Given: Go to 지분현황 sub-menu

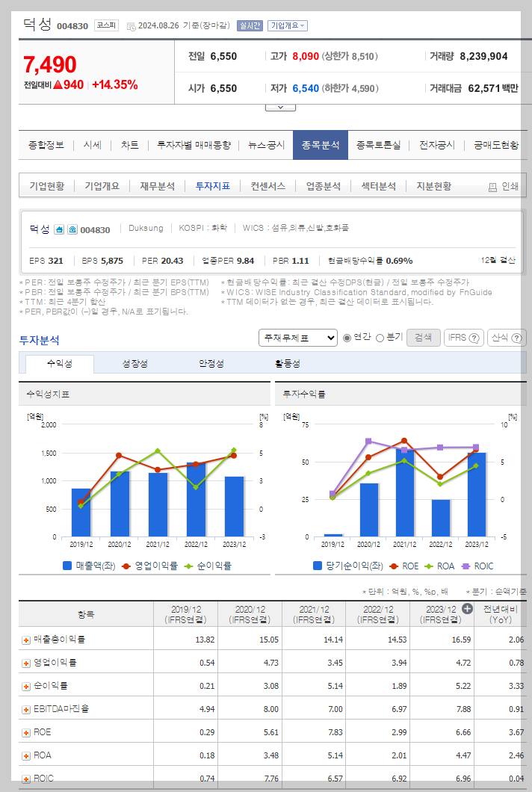Looking at the screenshot, I should [433, 186].
